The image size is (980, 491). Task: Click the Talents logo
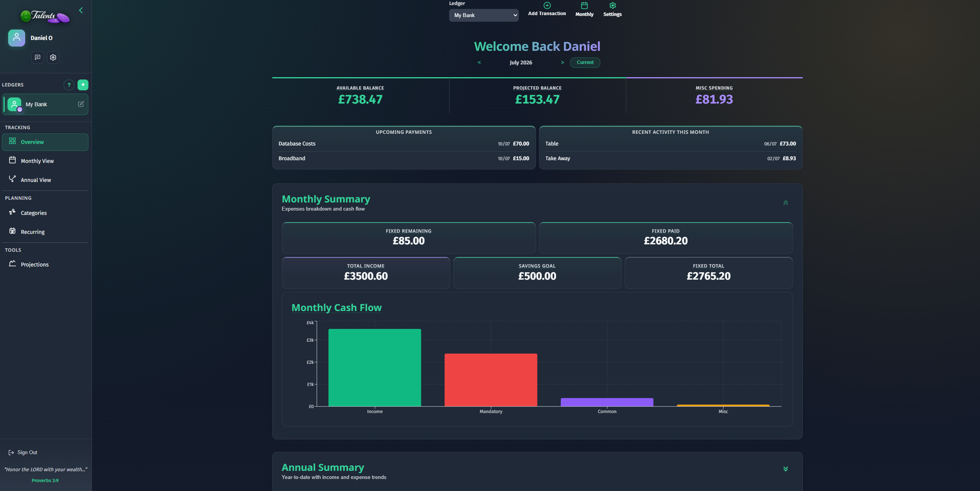45,16
